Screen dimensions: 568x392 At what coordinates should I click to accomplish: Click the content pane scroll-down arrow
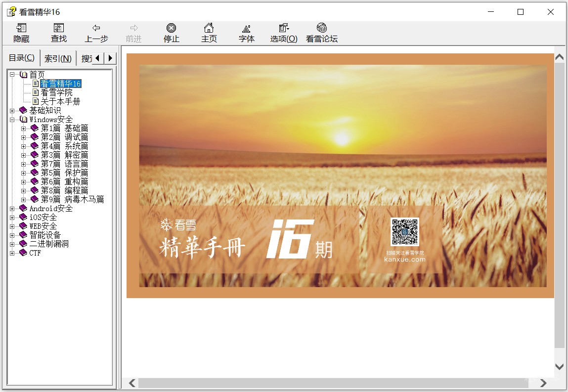(x=559, y=367)
